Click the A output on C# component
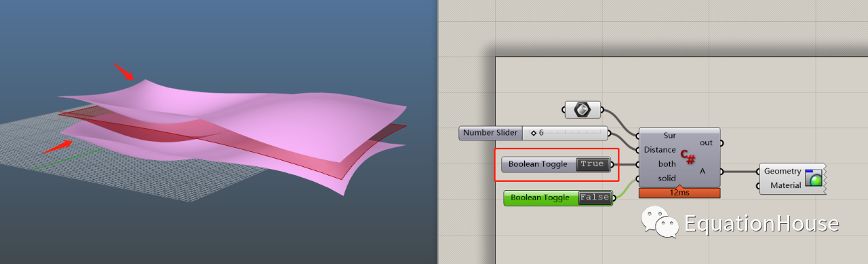This screenshot has width=868, height=264. (x=703, y=171)
